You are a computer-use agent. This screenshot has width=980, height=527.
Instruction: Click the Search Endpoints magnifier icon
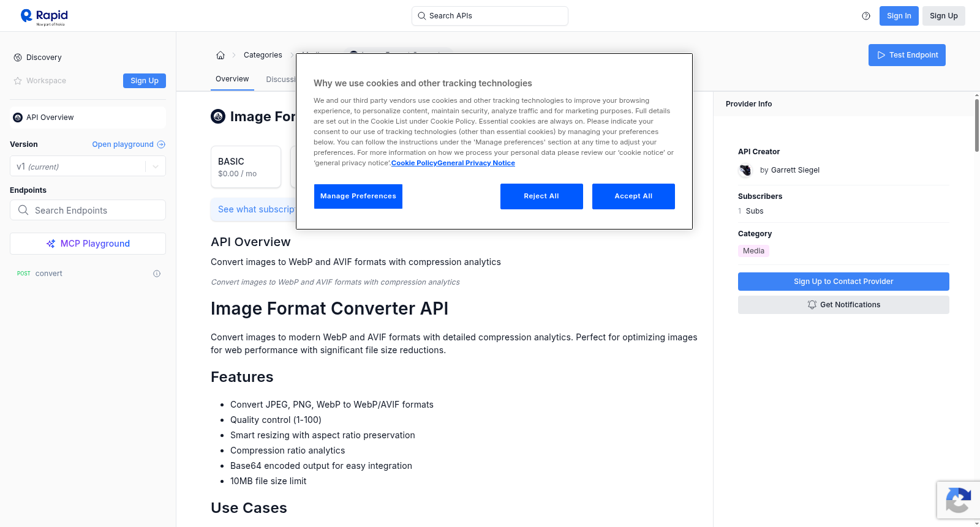click(23, 210)
